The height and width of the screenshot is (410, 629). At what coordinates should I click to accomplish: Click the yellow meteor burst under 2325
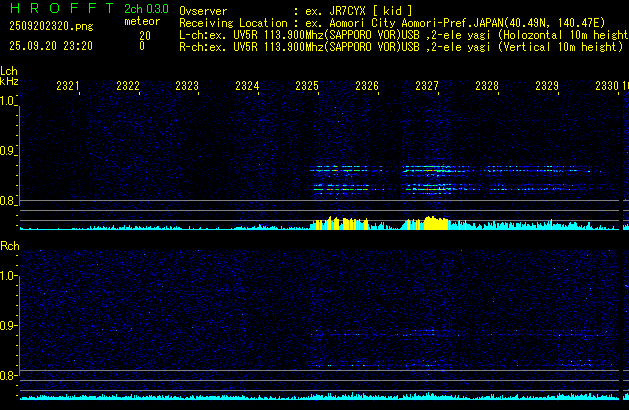340,222
